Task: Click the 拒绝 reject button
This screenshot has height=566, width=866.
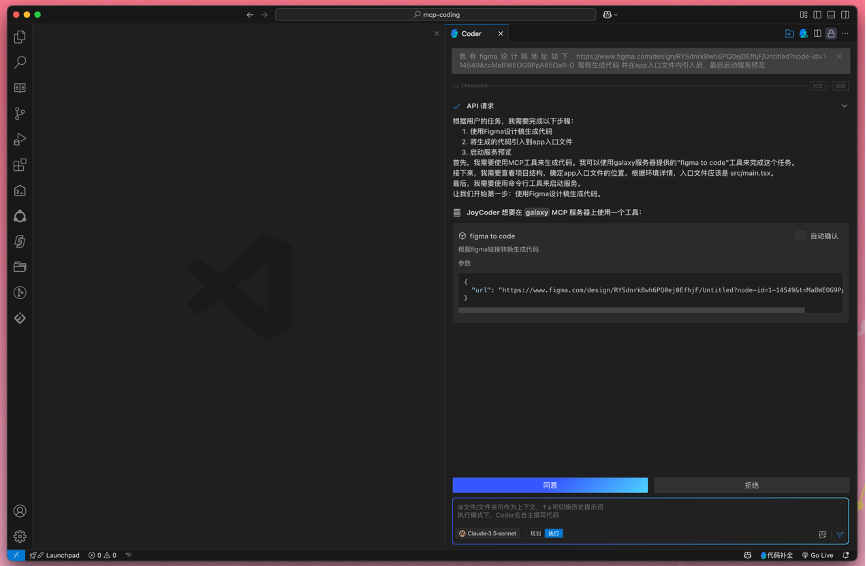Action: (x=752, y=485)
